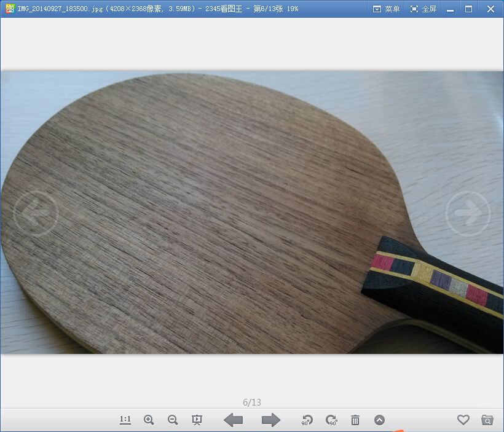
Task: Expand the thumbnail strip with up-arrow button
Action: point(379,420)
